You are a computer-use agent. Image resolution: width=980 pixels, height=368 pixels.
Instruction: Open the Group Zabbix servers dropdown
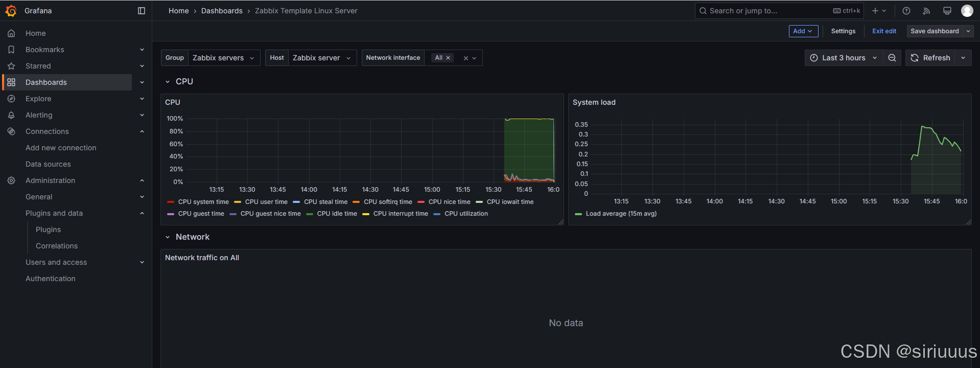pos(224,58)
